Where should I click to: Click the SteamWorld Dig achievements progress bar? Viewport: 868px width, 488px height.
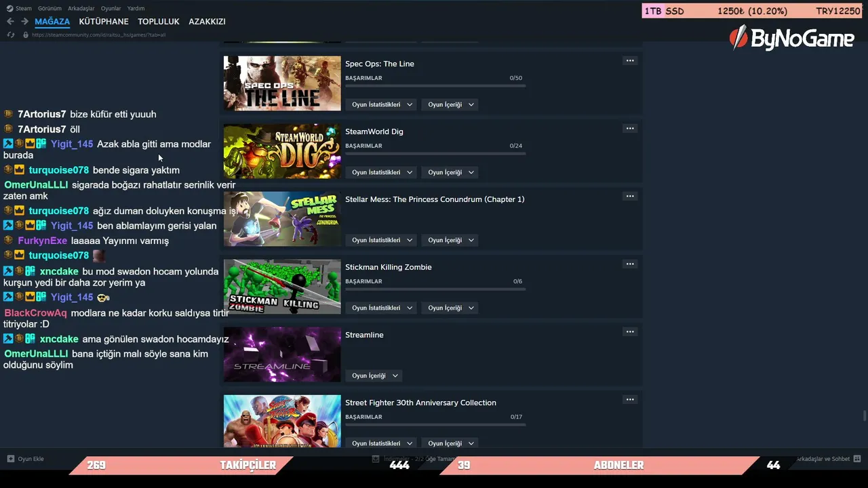click(435, 153)
